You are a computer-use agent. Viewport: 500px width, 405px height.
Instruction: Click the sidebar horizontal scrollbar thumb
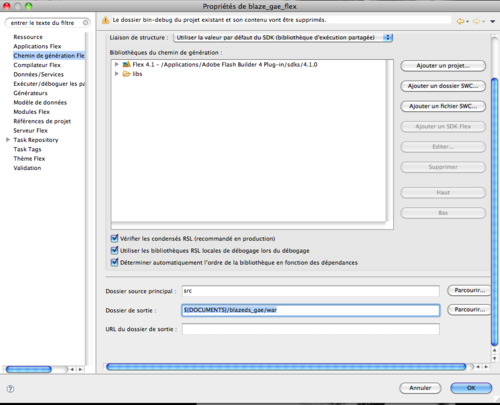pyautogui.click(x=29, y=369)
